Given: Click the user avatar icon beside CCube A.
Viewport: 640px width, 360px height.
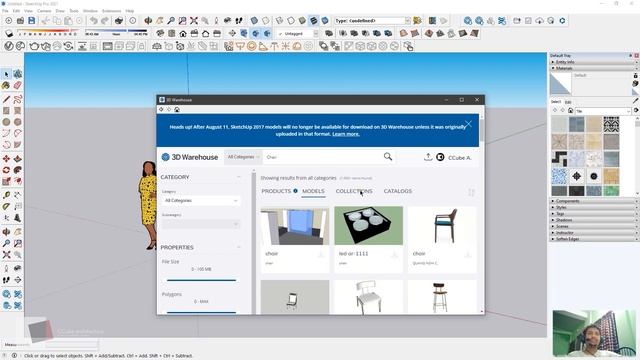Looking at the screenshot, I should pos(440,157).
